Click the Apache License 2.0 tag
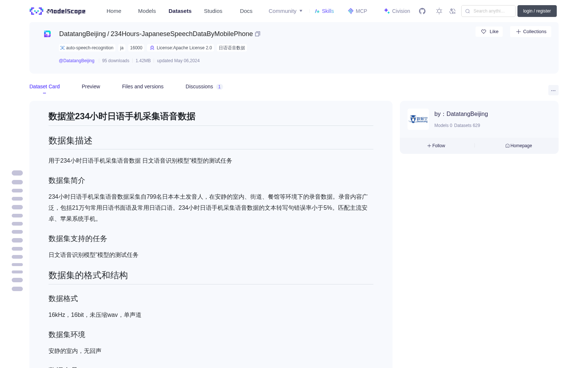This screenshot has width=588, height=368. tap(180, 48)
